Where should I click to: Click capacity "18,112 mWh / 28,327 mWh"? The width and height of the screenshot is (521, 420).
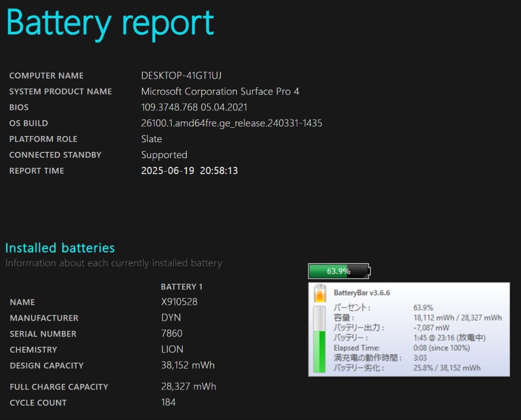457,318
